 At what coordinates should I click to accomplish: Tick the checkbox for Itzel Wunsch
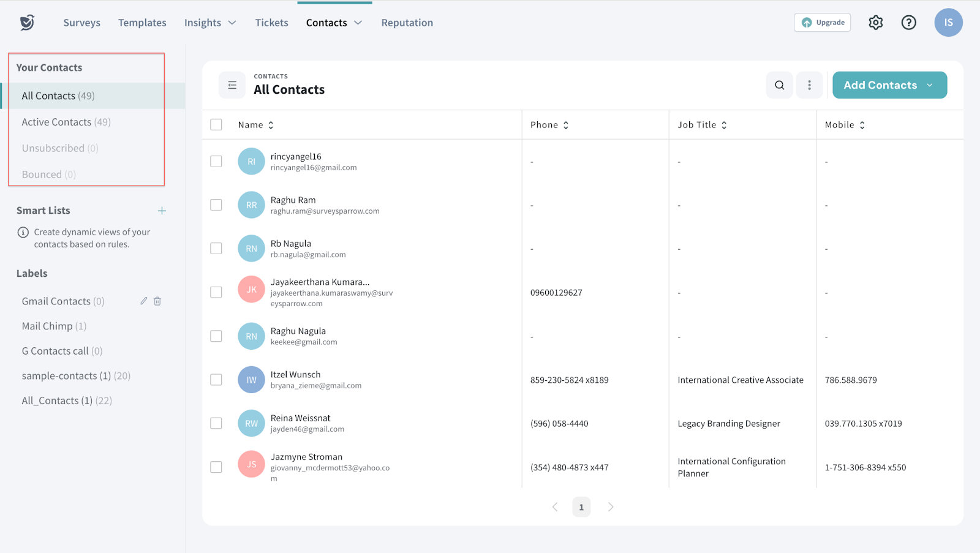point(216,380)
